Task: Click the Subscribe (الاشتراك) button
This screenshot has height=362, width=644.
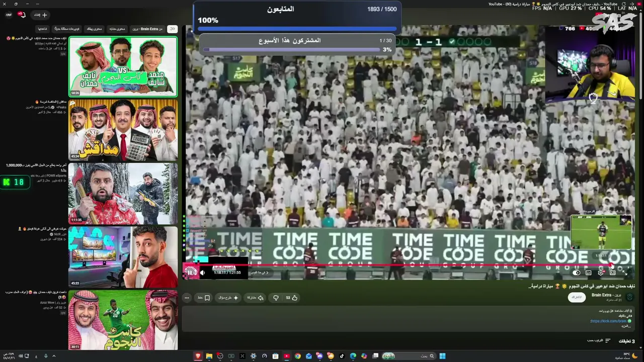Action: tap(577, 297)
